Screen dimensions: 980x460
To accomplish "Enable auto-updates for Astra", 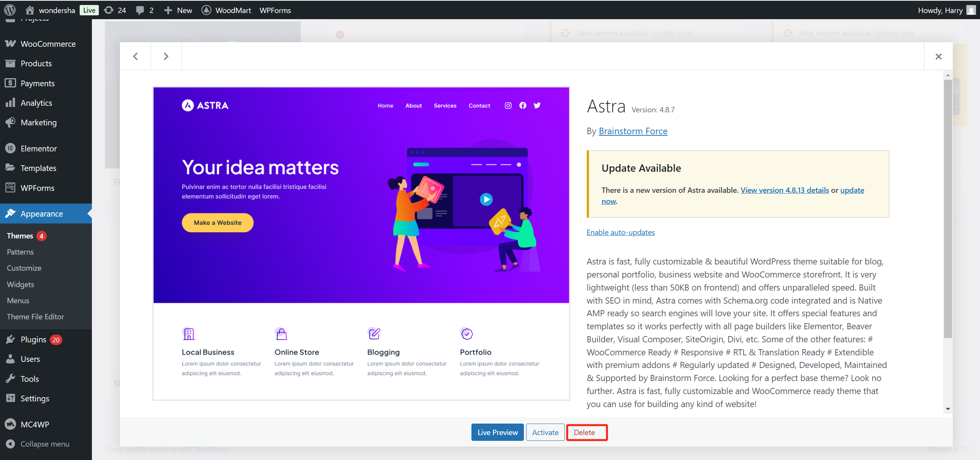I will (x=620, y=232).
